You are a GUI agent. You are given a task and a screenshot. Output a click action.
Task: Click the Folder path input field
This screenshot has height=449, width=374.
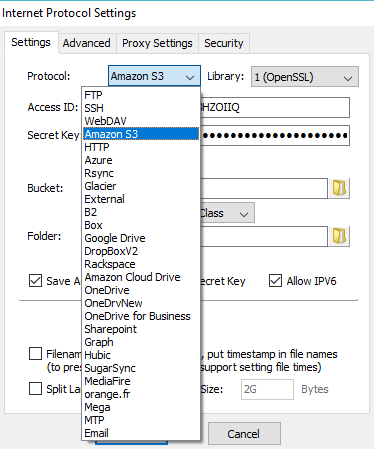pyautogui.click(x=264, y=236)
